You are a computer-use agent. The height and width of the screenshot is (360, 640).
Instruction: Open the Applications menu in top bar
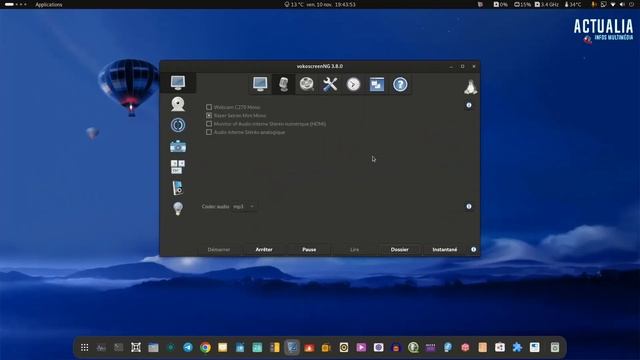pyautogui.click(x=49, y=4)
